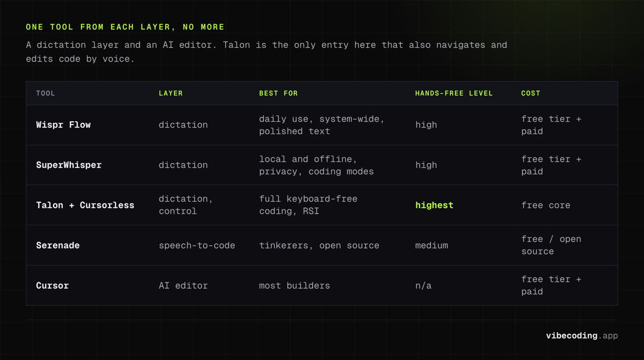Click Cursor's 'free tier + paid' cost
This screenshot has width=644, height=360.
click(551, 285)
